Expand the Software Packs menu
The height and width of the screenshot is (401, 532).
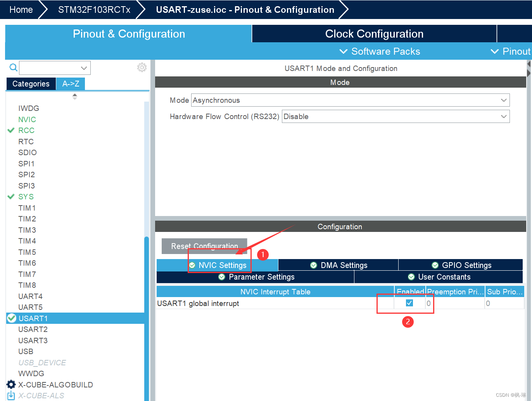point(380,51)
